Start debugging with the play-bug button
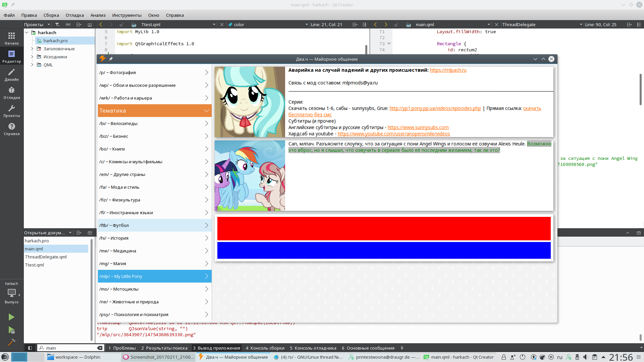The height and width of the screenshot is (362, 644). point(11,330)
